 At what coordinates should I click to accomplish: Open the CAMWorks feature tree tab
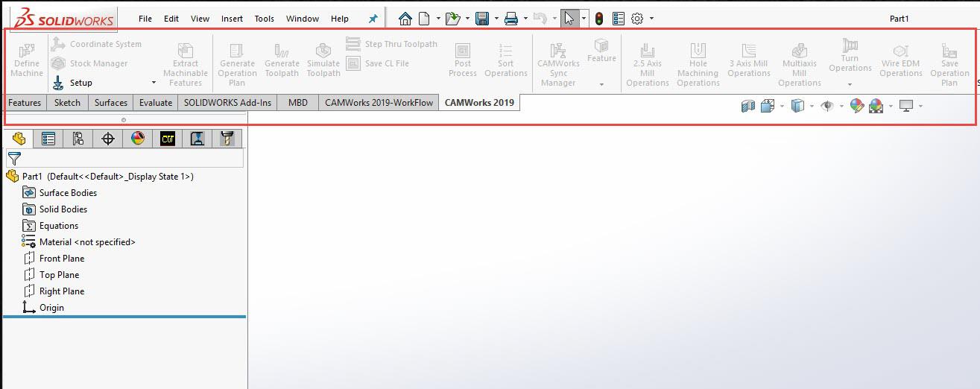coord(168,138)
